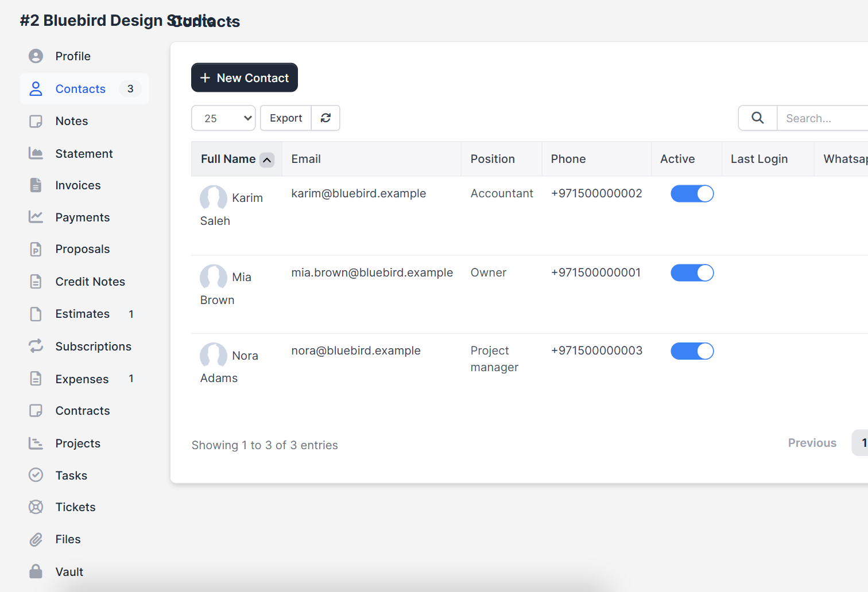Click in the Search input field
The image size is (868, 592).
pyautogui.click(x=822, y=118)
